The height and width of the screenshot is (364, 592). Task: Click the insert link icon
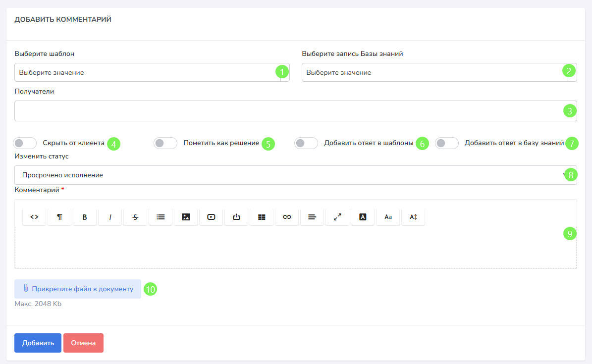pos(287,217)
